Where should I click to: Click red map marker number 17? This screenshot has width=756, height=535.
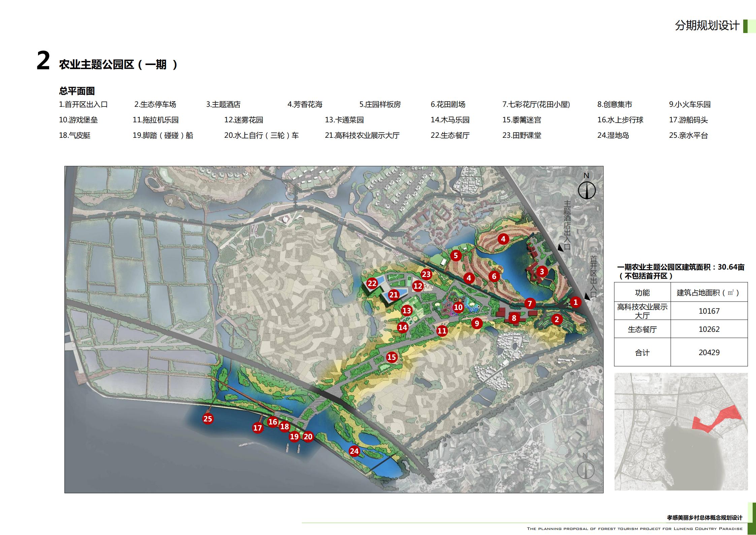tap(258, 428)
